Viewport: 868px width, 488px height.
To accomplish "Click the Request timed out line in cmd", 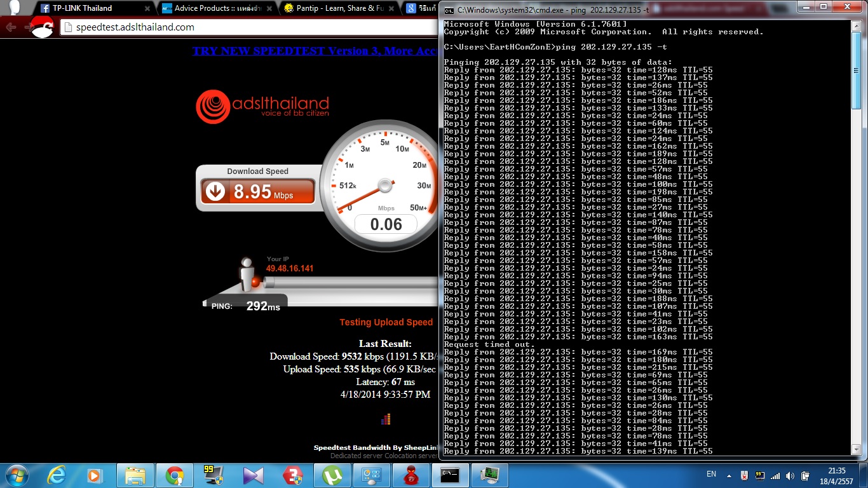I will coord(489,344).
